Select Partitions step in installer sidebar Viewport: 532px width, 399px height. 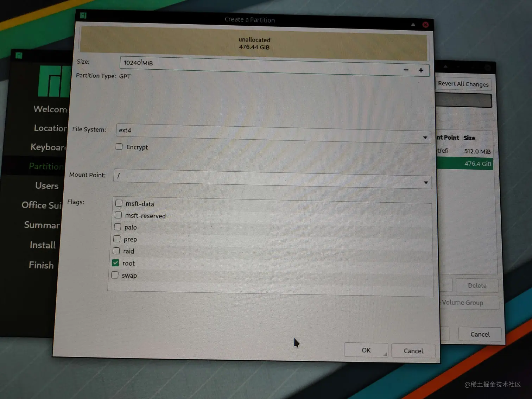(x=46, y=166)
